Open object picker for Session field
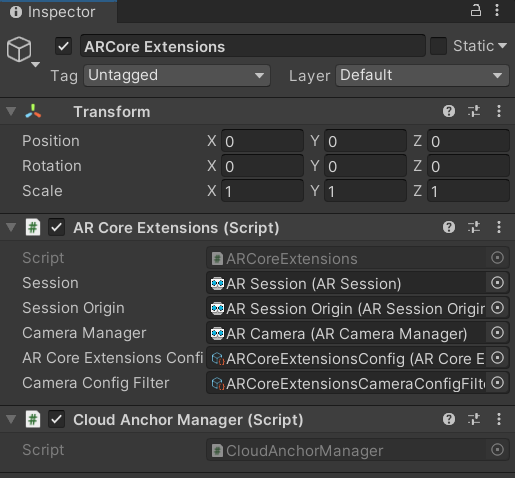Image resolution: width=515 pixels, height=478 pixels. point(497,283)
